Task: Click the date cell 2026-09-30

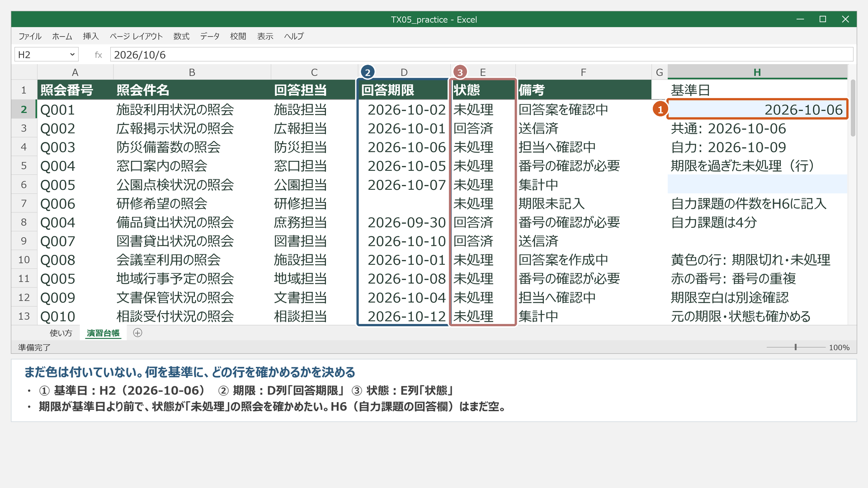Action: [x=403, y=222]
